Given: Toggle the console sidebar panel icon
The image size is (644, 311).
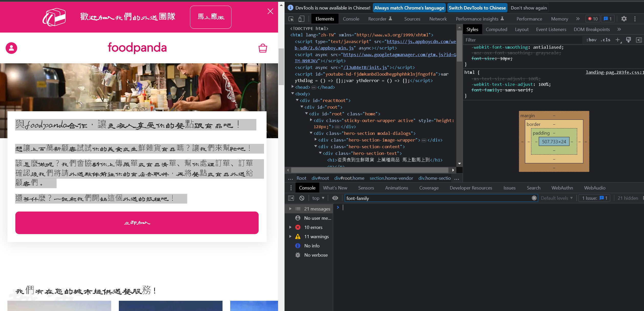Looking at the screenshot, I should click(x=291, y=198).
